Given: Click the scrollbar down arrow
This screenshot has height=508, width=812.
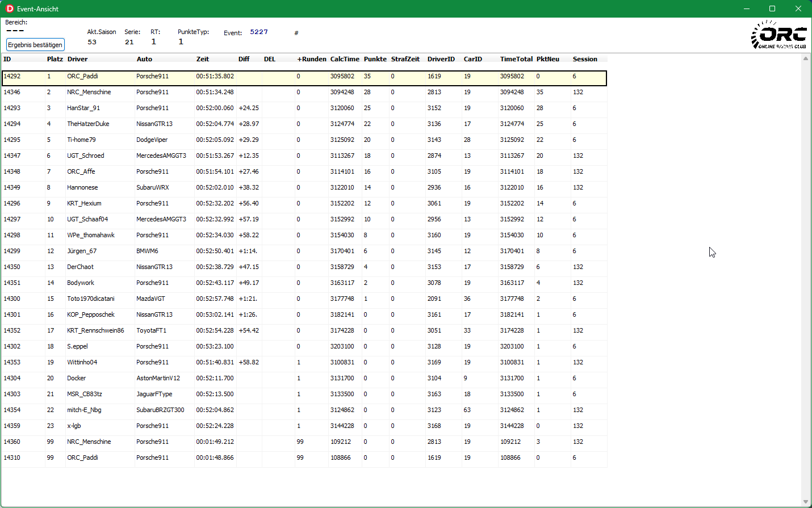Looking at the screenshot, I should click(x=805, y=502).
